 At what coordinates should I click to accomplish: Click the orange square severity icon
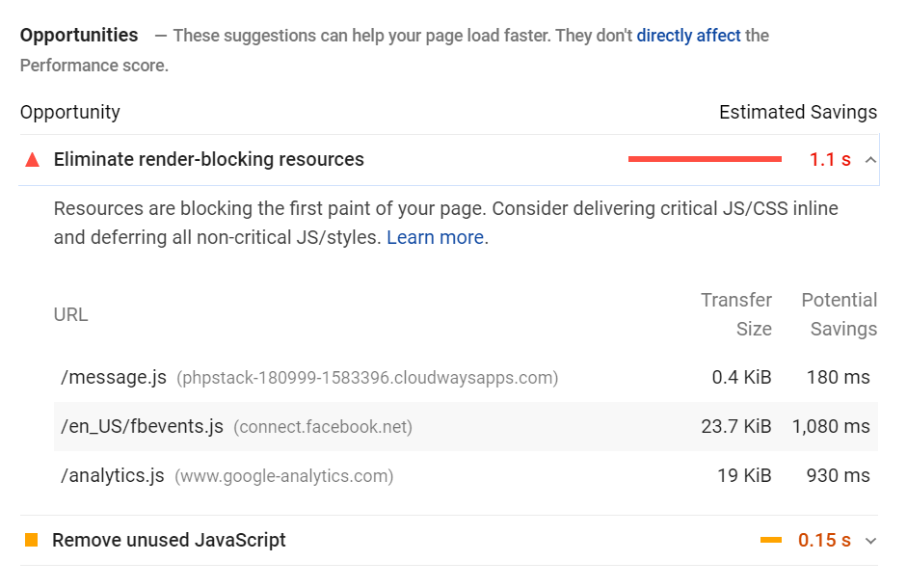[x=32, y=541]
